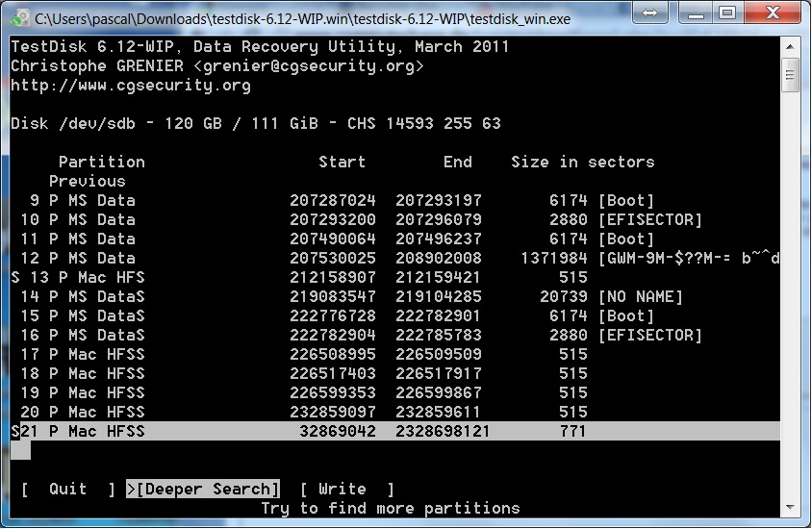Screen dimensions: 812x529
Task: Click the window title path text
Action: pyautogui.click(x=302, y=19)
